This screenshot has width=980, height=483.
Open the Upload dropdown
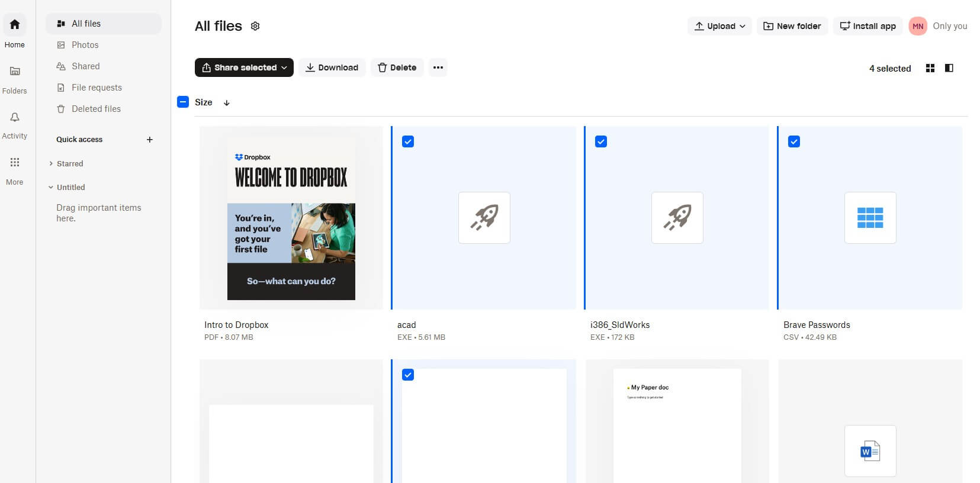click(x=720, y=26)
